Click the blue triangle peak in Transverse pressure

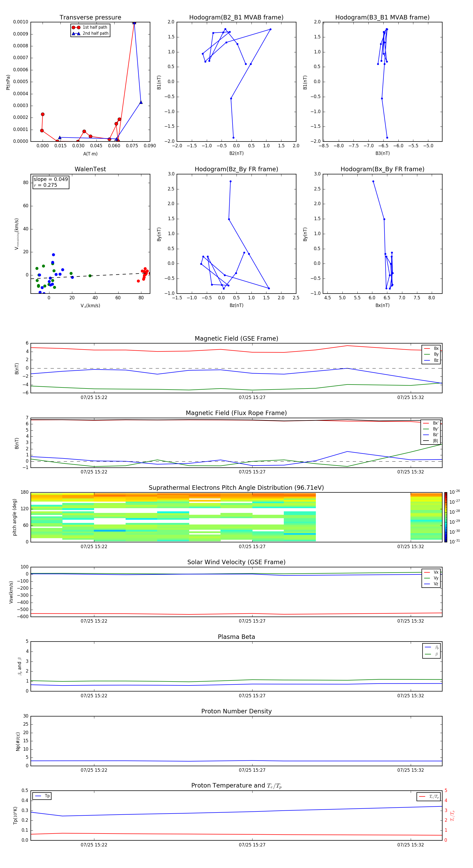pyautogui.click(x=134, y=23)
